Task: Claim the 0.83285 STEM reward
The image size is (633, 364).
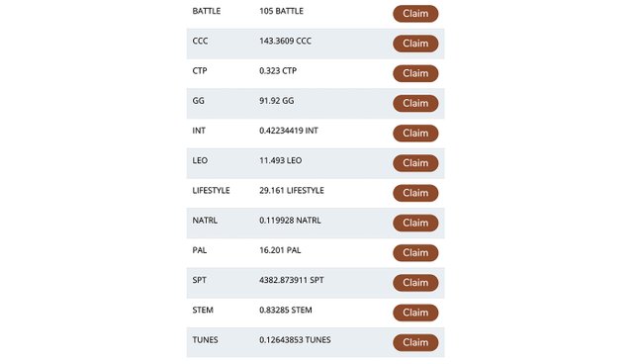Action: (415, 313)
